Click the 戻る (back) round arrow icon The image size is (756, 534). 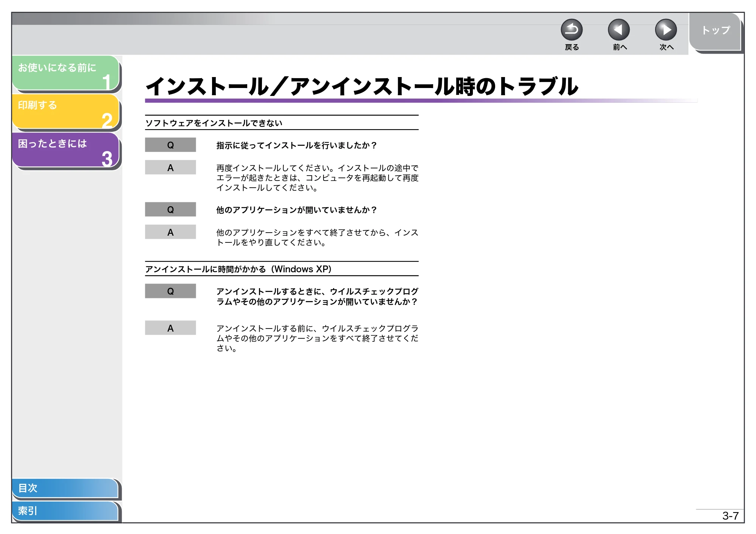click(x=571, y=30)
